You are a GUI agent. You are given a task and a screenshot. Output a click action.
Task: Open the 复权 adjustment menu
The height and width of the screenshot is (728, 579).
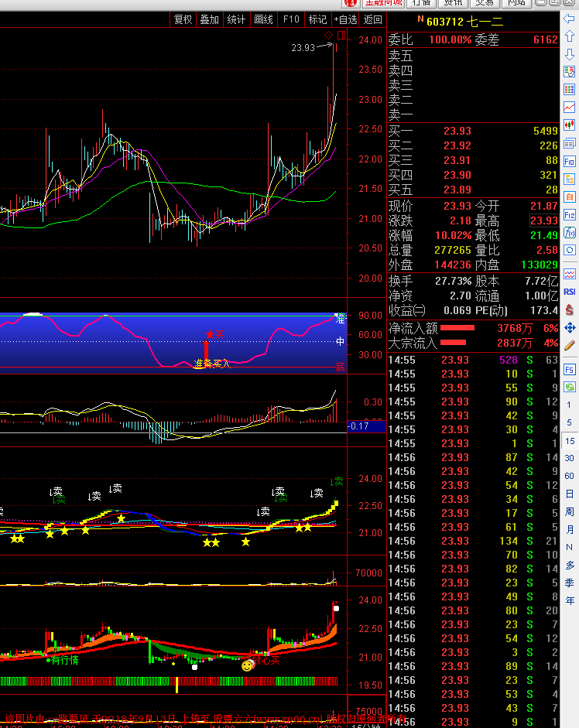(x=183, y=19)
